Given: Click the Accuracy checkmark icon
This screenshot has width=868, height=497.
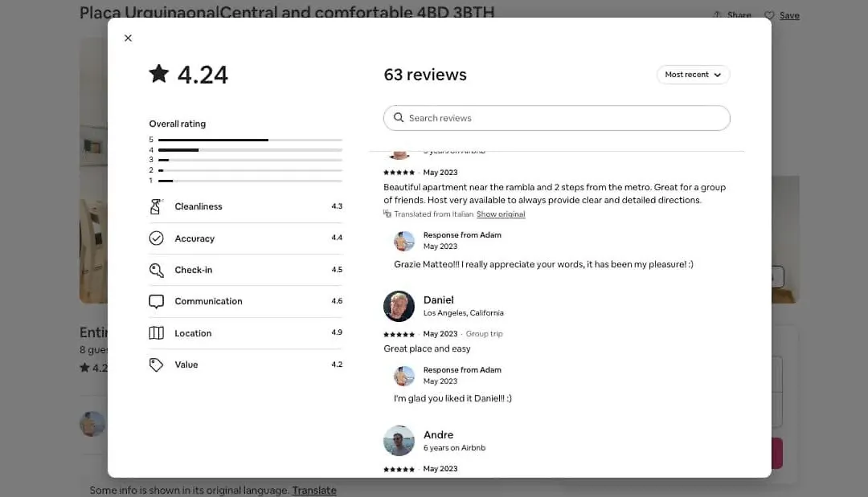Looking at the screenshot, I should click(x=156, y=238).
